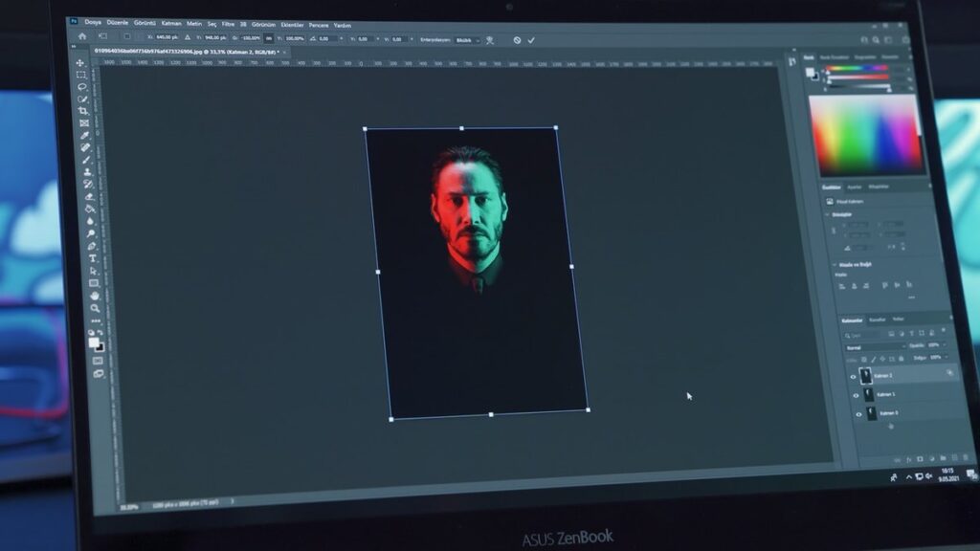Click the foreground color swatch in toolbar
980x551 pixels.
point(94,342)
